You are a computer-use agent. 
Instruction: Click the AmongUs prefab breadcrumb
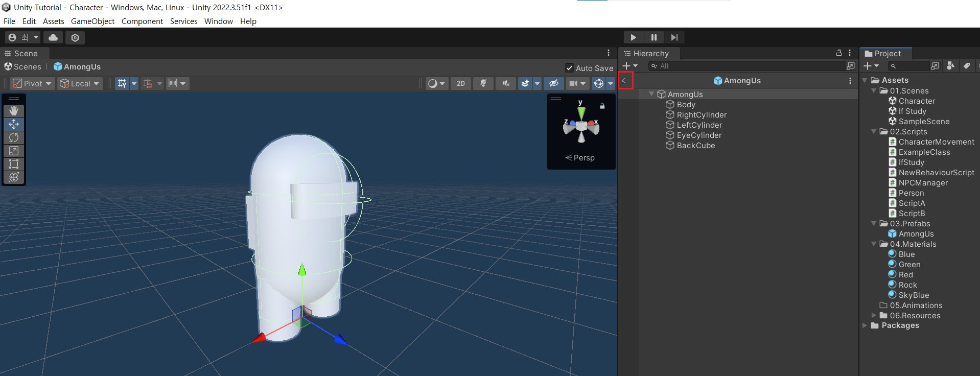click(77, 67)
